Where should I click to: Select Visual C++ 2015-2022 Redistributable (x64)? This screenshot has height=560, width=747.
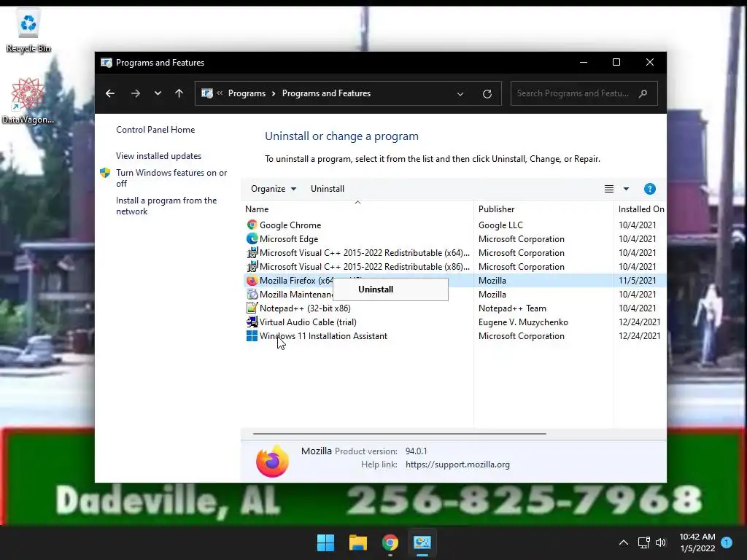point(365,252)
